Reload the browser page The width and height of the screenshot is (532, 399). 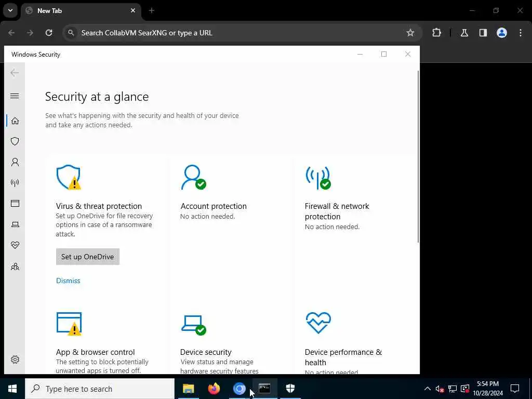pos(49,33)
